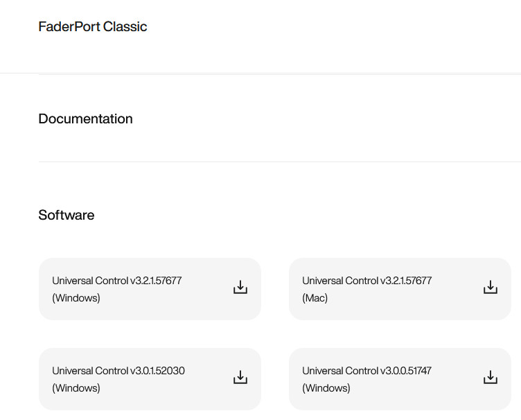Click download icon for Universal Control v3.0.1.52030
This screenshot has height=420, width=521.
point(240,378)
